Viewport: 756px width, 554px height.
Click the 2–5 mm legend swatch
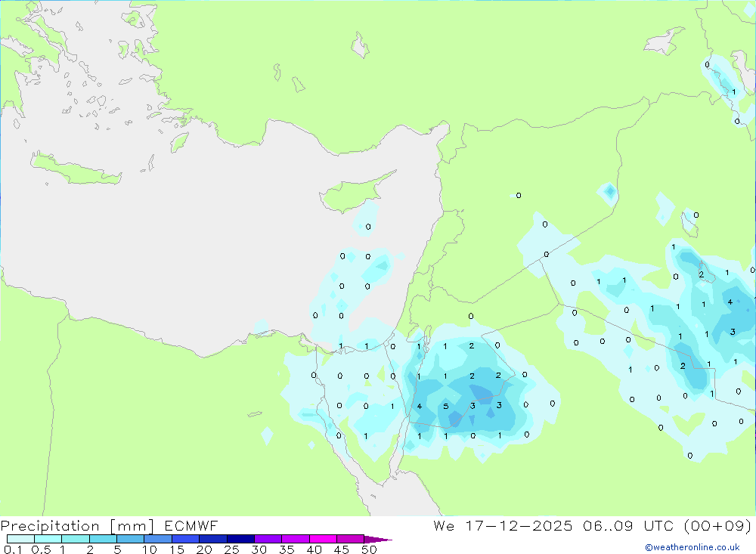pyautogui.click(x=103, y=539)
